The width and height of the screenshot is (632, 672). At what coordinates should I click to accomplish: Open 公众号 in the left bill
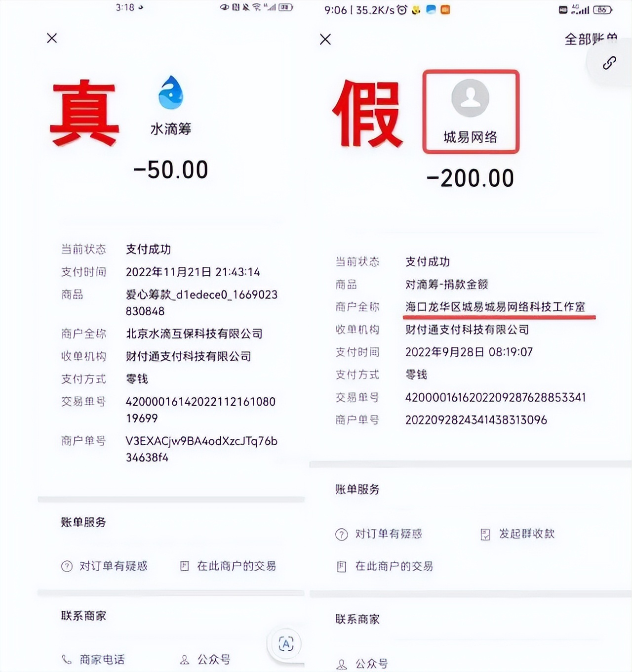click(205, 659)
